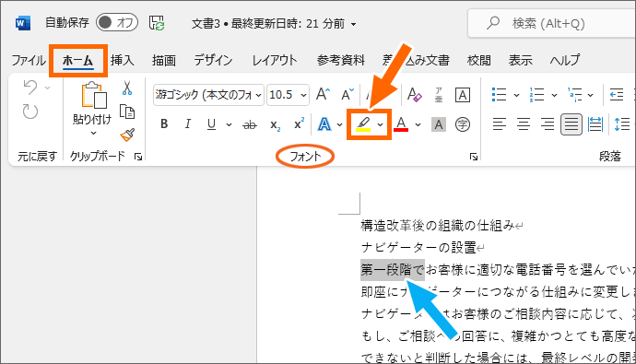Align text right
The height and width of the screenshot is (364, 636).
[548, 124]
